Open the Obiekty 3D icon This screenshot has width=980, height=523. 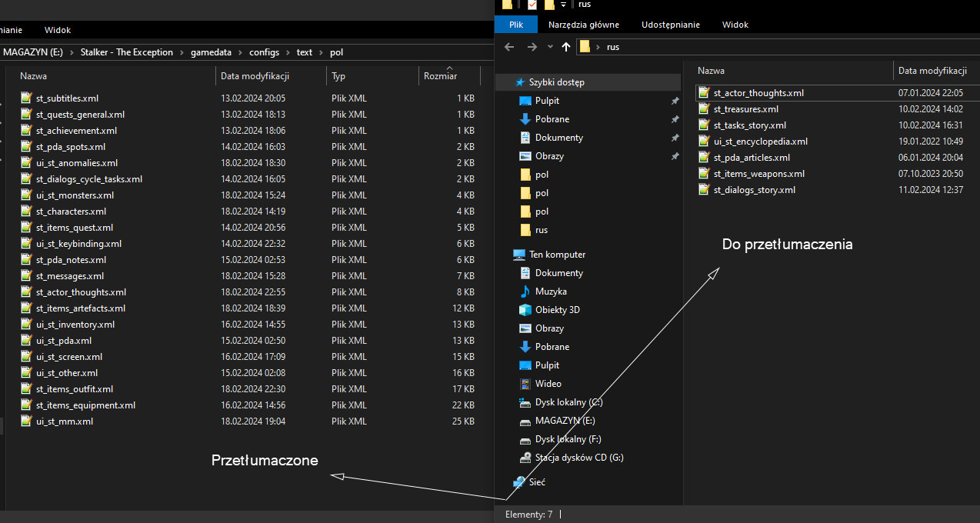[525, 309]
